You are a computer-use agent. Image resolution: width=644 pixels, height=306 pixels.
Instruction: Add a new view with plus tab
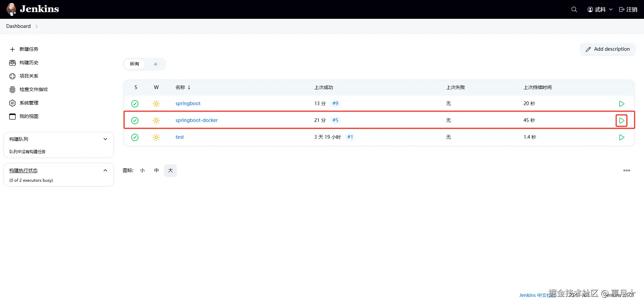click(156, 64)
